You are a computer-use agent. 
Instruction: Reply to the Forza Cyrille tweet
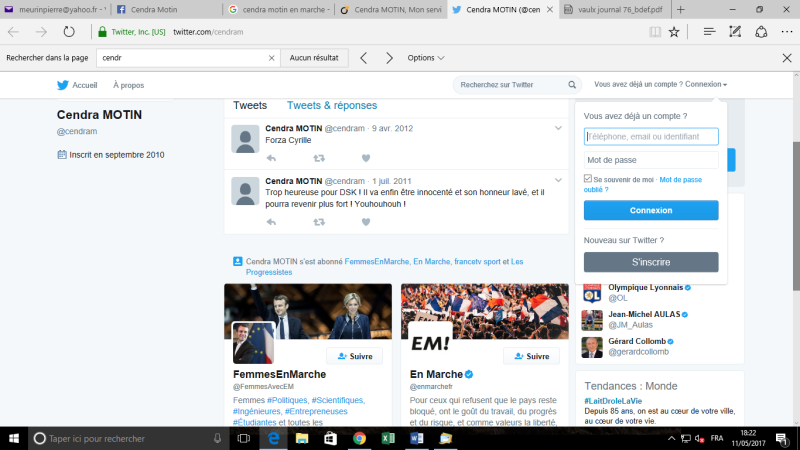[271, 158]
